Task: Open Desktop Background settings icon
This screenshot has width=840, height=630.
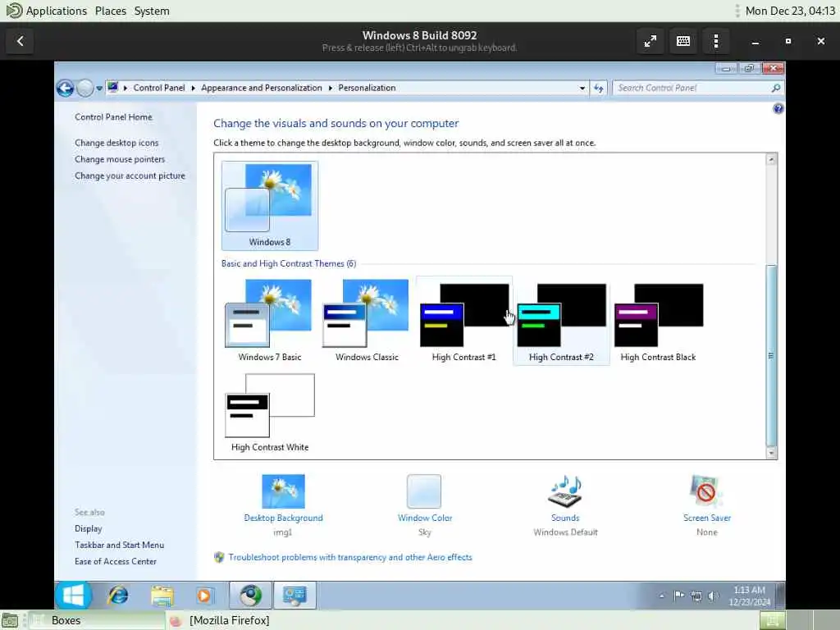Action: [x=283, y=491]
